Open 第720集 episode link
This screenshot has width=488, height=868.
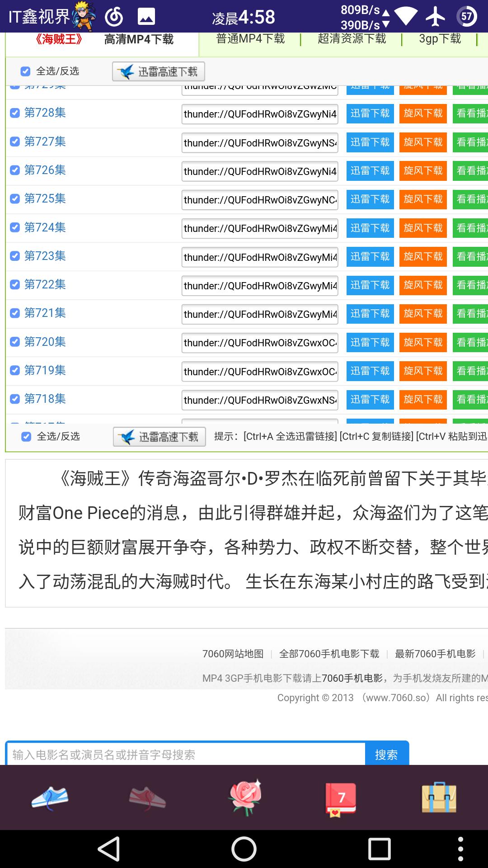tap(45, 342)
